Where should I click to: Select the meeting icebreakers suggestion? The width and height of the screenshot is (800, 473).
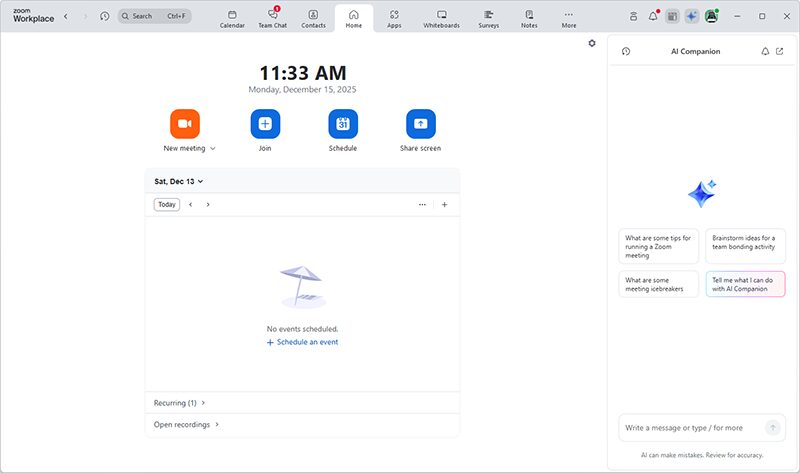[658, 285]
